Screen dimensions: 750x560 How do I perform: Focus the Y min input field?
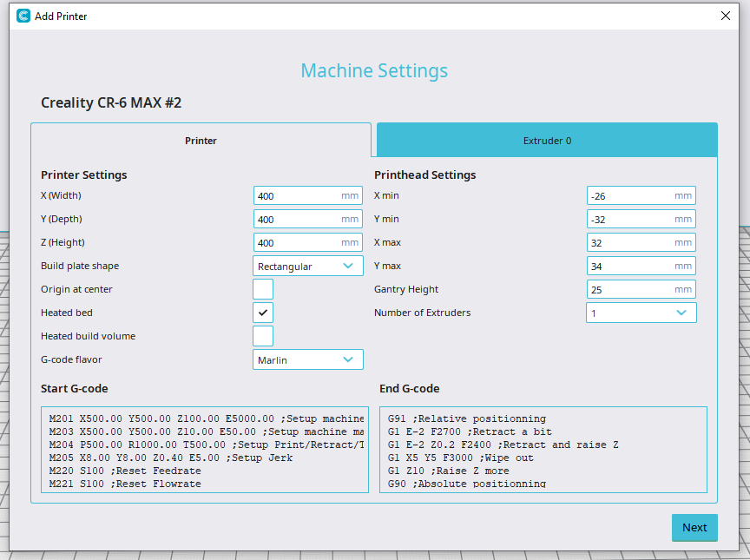coord(641,219)
